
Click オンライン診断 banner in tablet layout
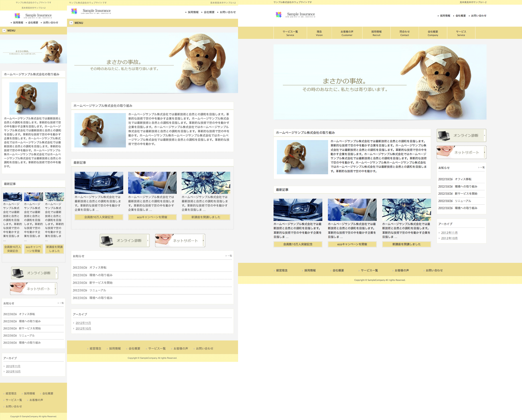click(124, 240)
